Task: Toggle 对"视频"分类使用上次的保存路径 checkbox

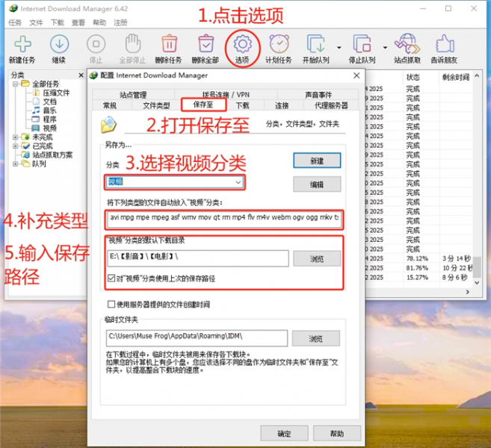Action: point(111,278)
